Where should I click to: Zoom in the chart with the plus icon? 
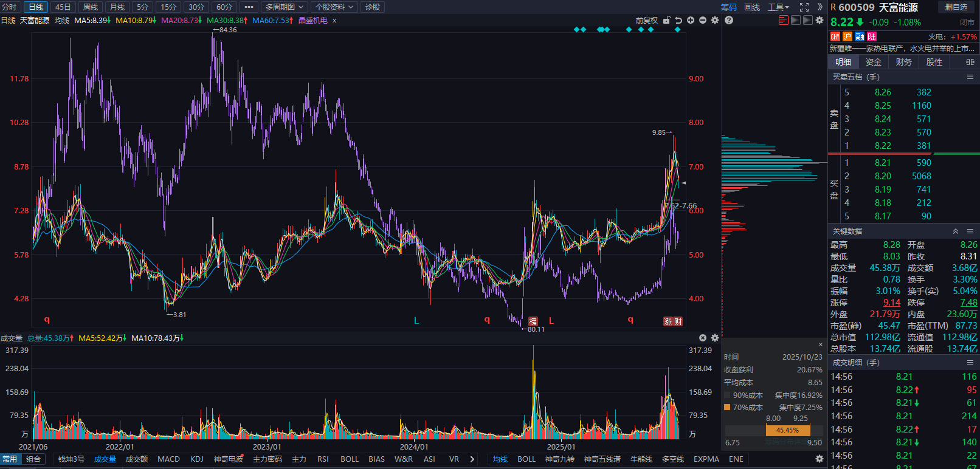[x=691, y=20]
